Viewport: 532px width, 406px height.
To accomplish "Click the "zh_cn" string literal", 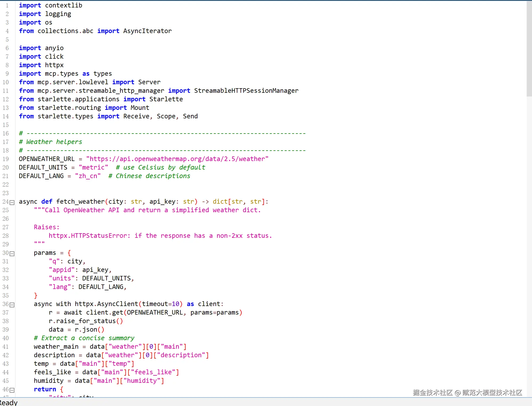I will [x=88, y=176].
